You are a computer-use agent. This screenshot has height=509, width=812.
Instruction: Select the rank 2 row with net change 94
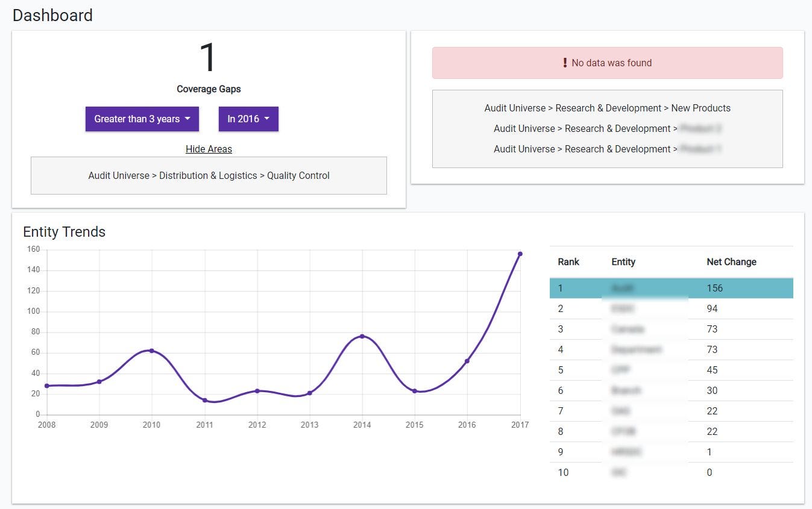pyautogui.click(x=671, y=308)
